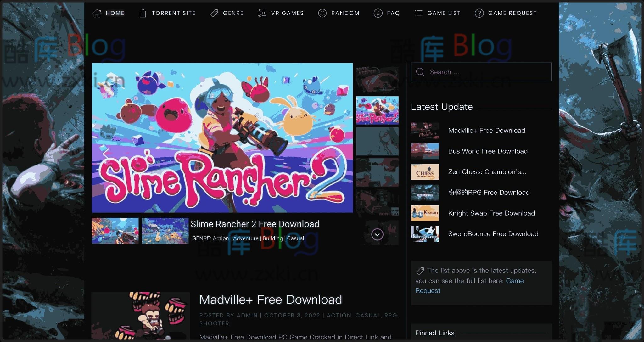Open the GAME LIST menu item
Screen dimensions: 644x342
(x=444, y=13)
